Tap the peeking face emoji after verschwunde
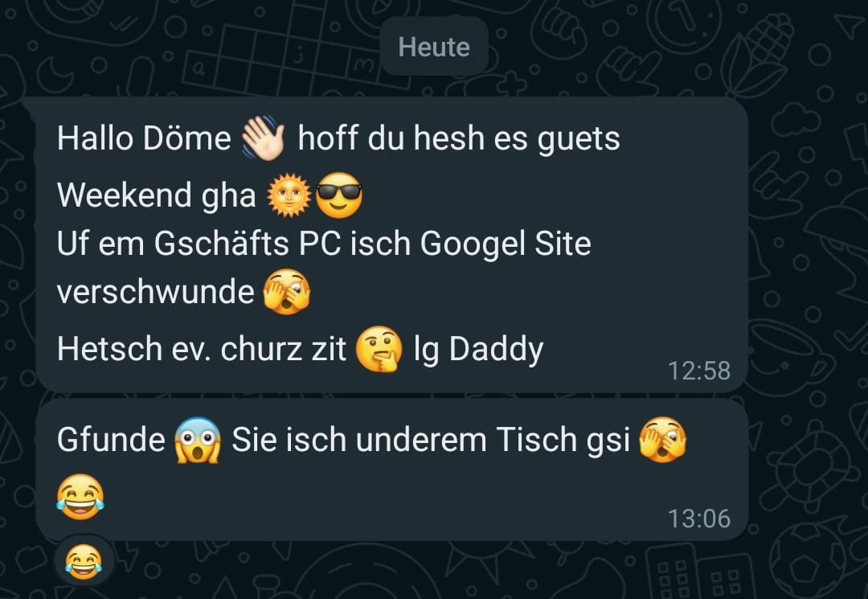The image size is (868, 599). coord(287,291)
